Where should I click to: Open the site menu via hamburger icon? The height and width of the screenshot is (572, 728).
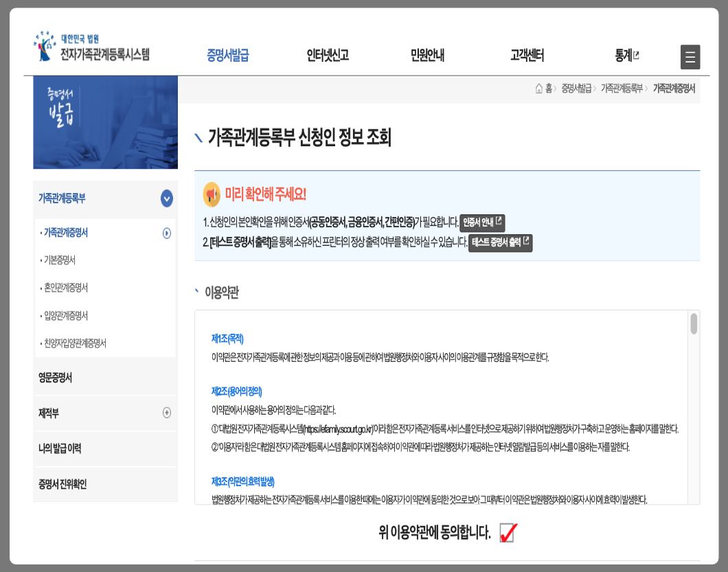click(x=690, y=57)
